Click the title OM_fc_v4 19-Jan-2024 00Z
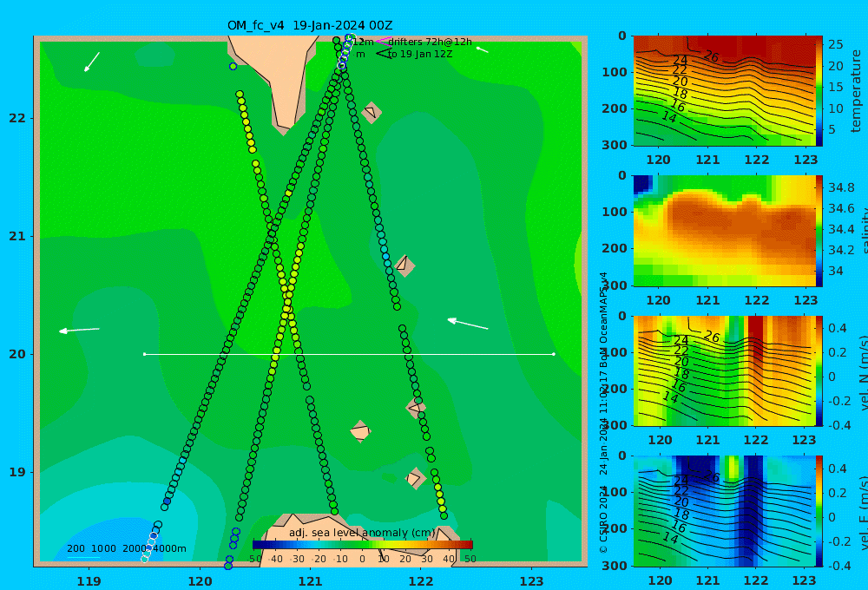The height and width of the screenshot is (590, 868). pos(310,25)
